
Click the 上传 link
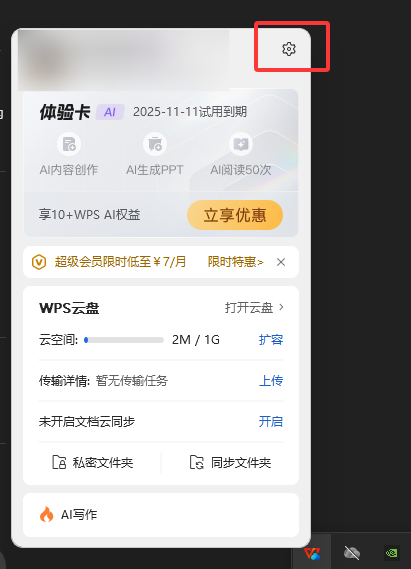[271, 381]
